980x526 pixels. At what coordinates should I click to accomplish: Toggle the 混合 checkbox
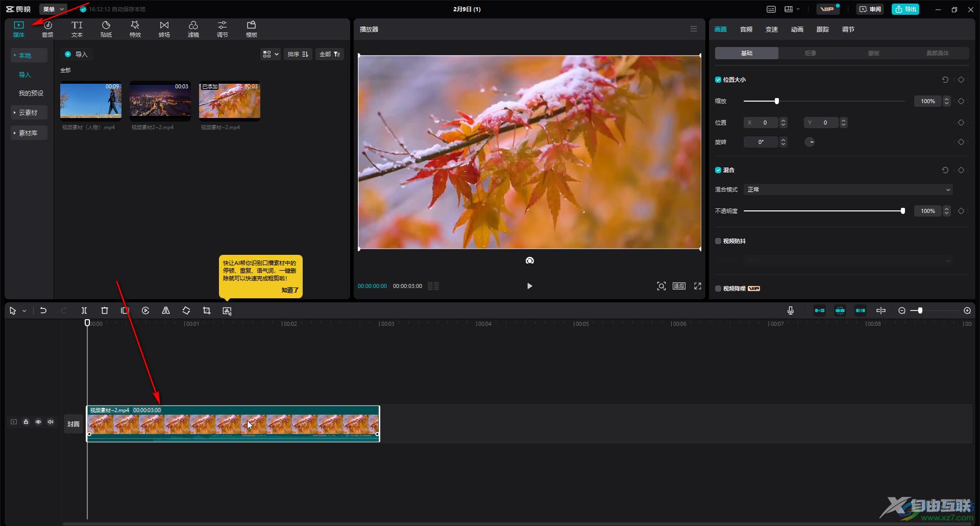tap(718, 170)
